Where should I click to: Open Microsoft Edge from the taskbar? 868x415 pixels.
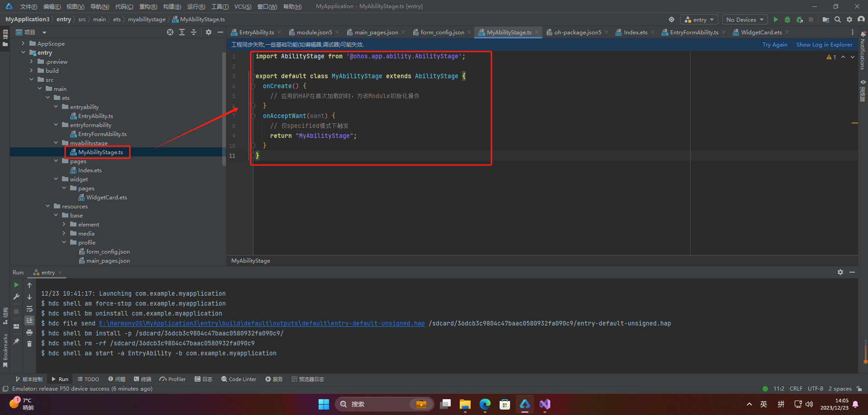(x=485, y=404)
